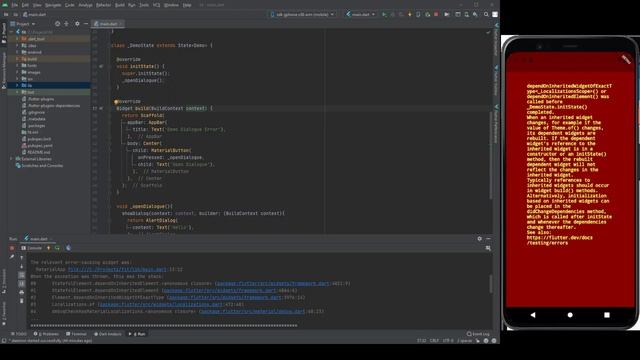Open the main.dart run configuration dropdown
Screen dimensions: 640x360
click(360, 14)
